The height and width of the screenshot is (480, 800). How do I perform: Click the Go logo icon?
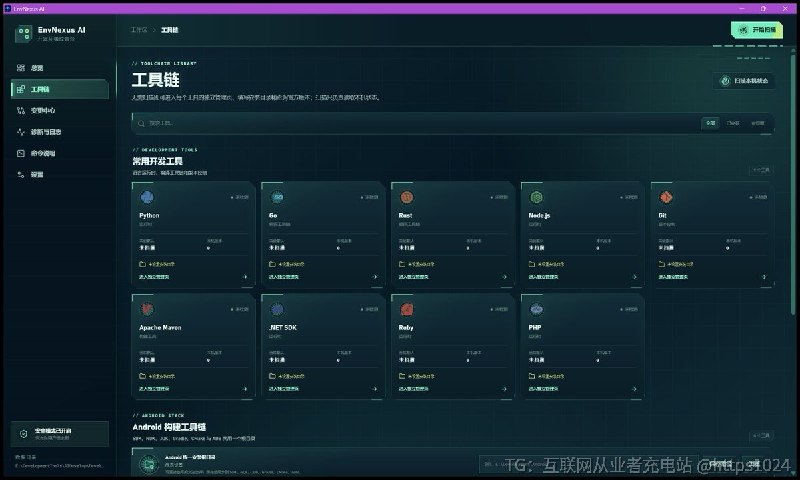point(277,197)
